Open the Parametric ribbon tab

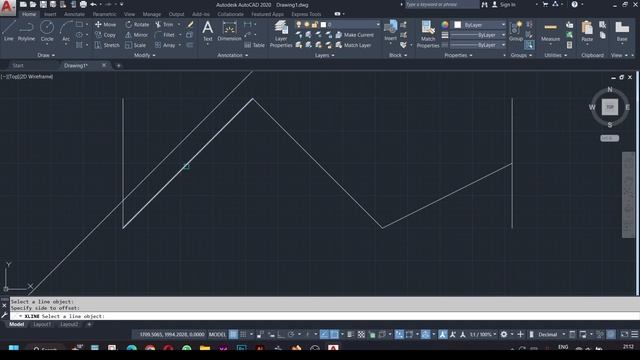click(x=104, y=14)
